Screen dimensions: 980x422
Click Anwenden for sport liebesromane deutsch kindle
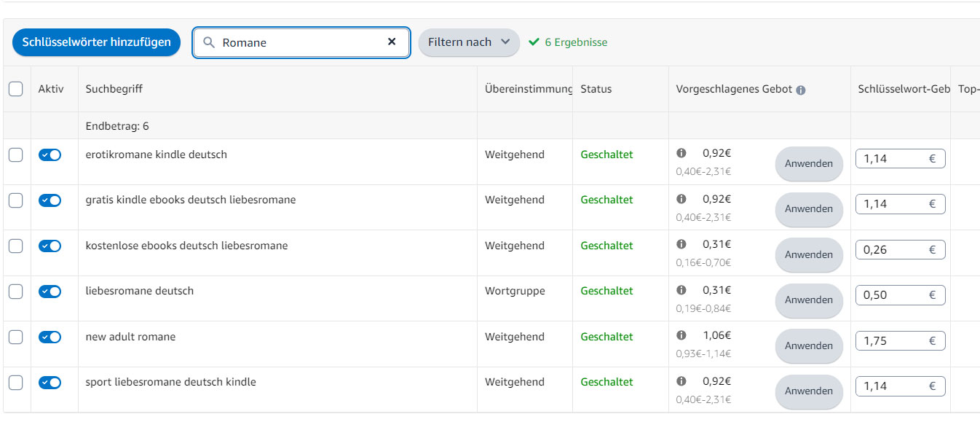(x=809, y=391)
